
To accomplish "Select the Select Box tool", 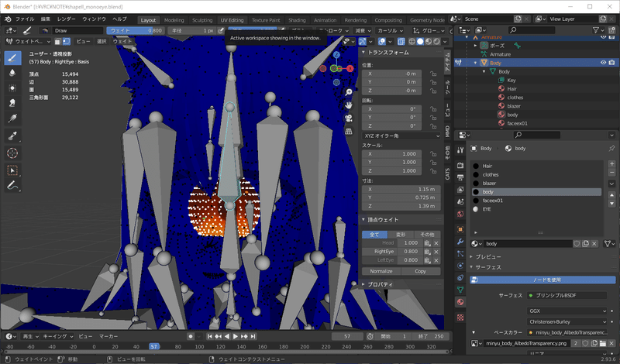I will click(12, 170).
